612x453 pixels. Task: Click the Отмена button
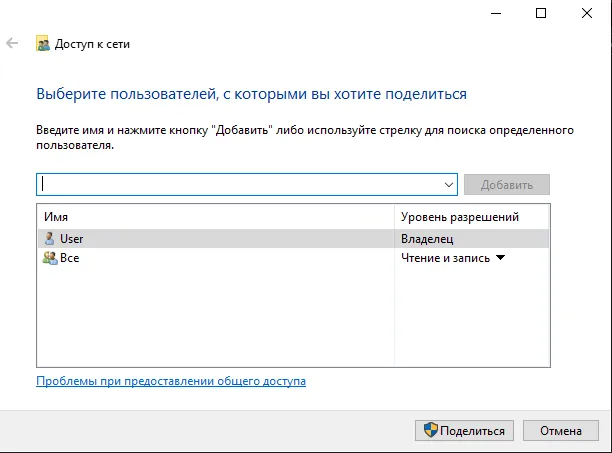(x=560, y=430)
